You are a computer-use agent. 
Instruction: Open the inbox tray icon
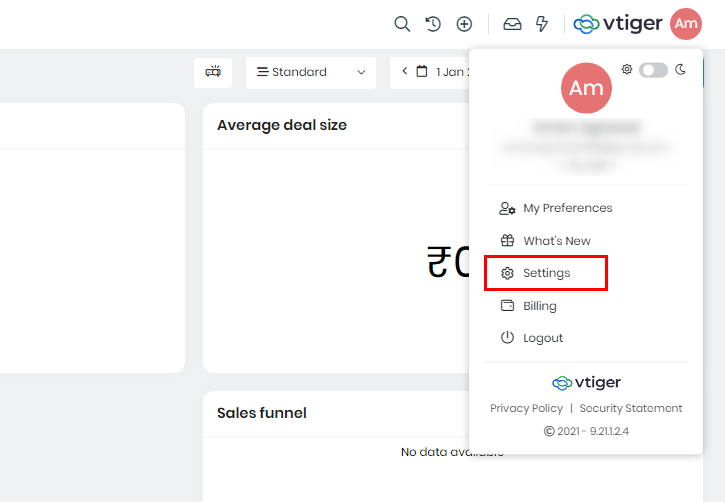coord(512,24)
